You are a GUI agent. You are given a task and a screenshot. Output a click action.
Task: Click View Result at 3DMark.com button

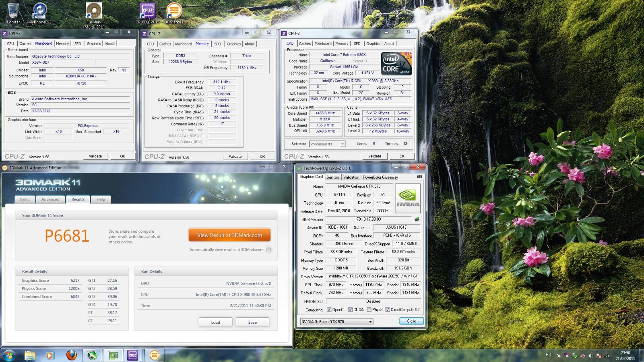[229, 235]
